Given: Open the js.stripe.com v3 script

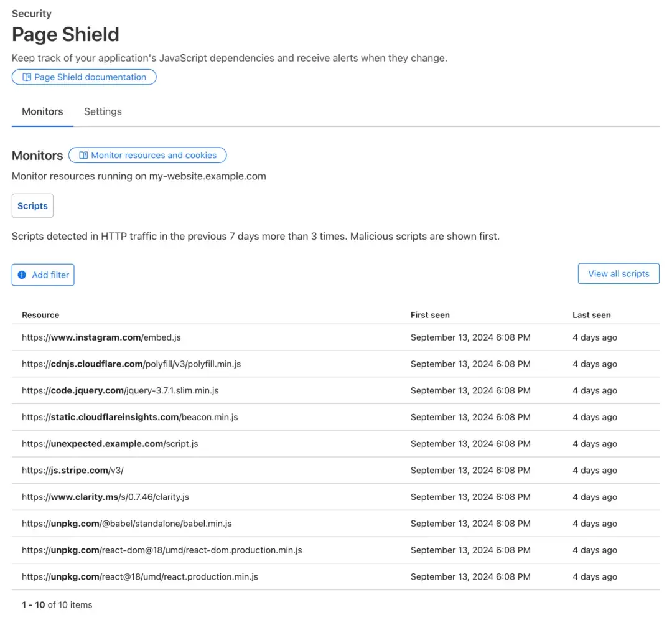Looking at the screenshot, I should coord(73,471).
